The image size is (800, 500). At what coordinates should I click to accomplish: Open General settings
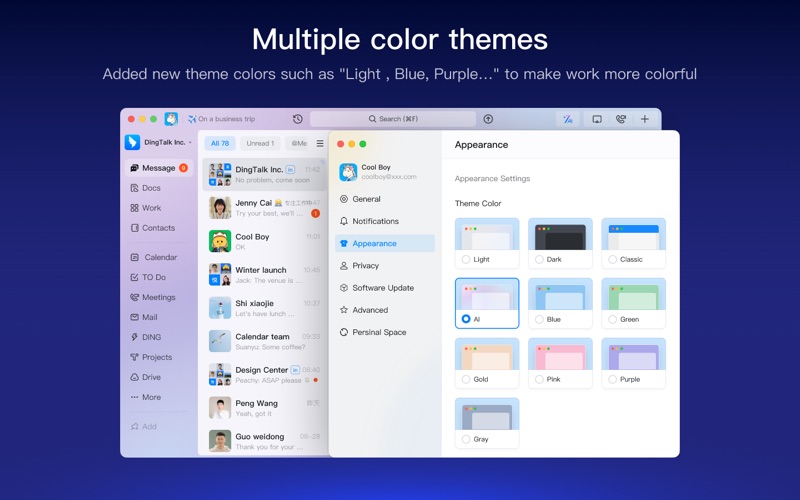(x=385, y=199)
